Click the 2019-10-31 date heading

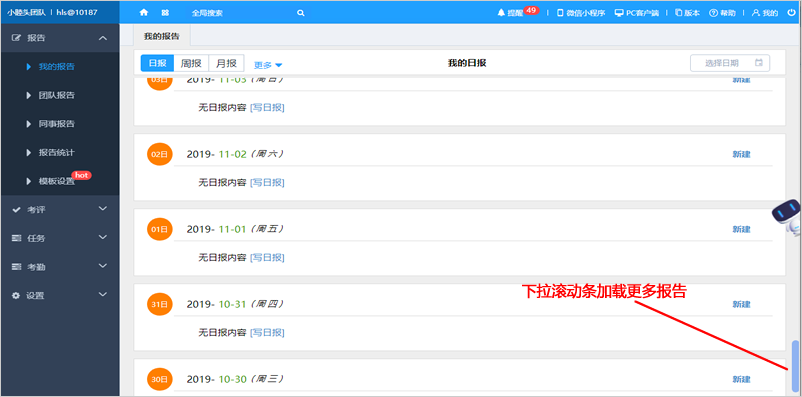[235, 304]
